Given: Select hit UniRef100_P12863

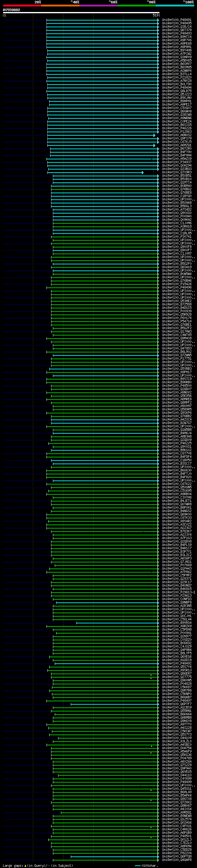Looking at the screenshot, I should 176,132.
